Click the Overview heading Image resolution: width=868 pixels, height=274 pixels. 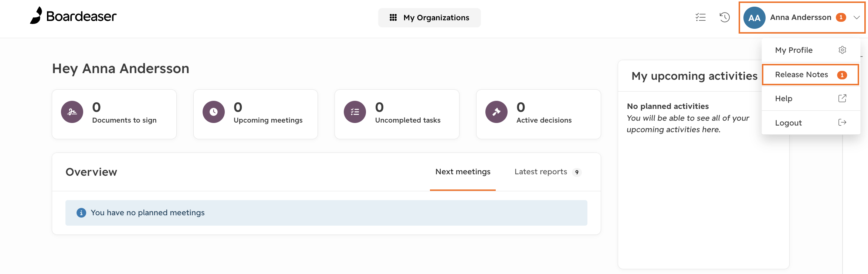coord(91,172)
